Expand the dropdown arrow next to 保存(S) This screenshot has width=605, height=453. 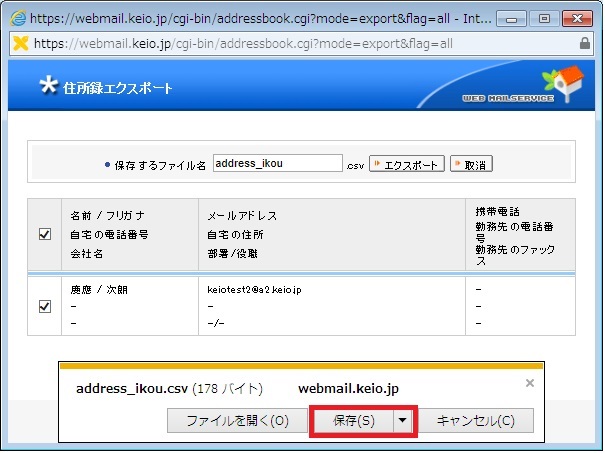coord(402,421)
